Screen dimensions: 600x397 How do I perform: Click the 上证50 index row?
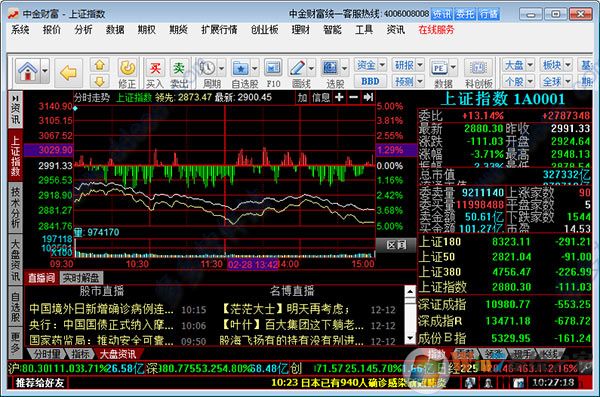[x=504, y=256]
